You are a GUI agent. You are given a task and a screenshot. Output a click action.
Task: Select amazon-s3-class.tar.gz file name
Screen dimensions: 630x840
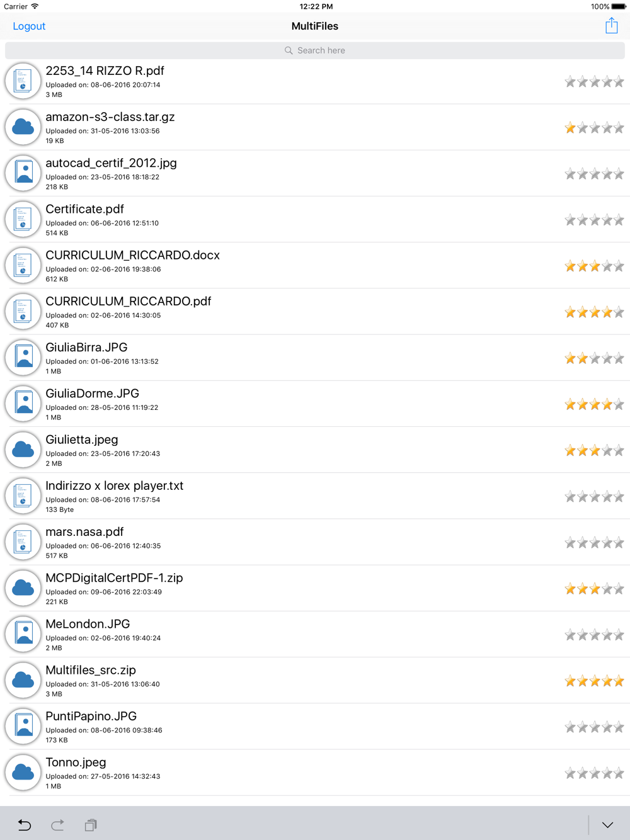110,117
